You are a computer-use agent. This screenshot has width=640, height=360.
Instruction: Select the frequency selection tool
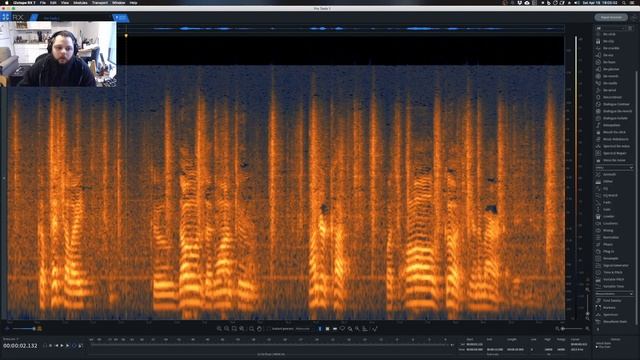335,329
